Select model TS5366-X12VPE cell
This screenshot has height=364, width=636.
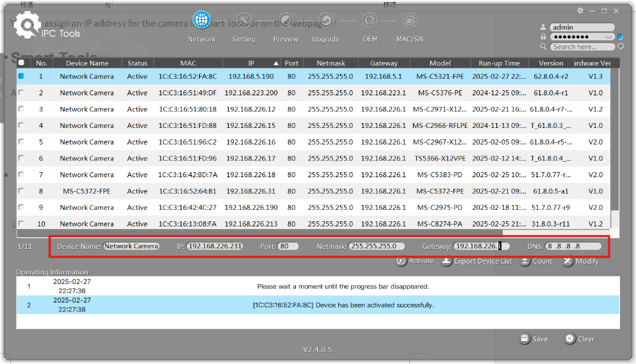click(440, 158)
